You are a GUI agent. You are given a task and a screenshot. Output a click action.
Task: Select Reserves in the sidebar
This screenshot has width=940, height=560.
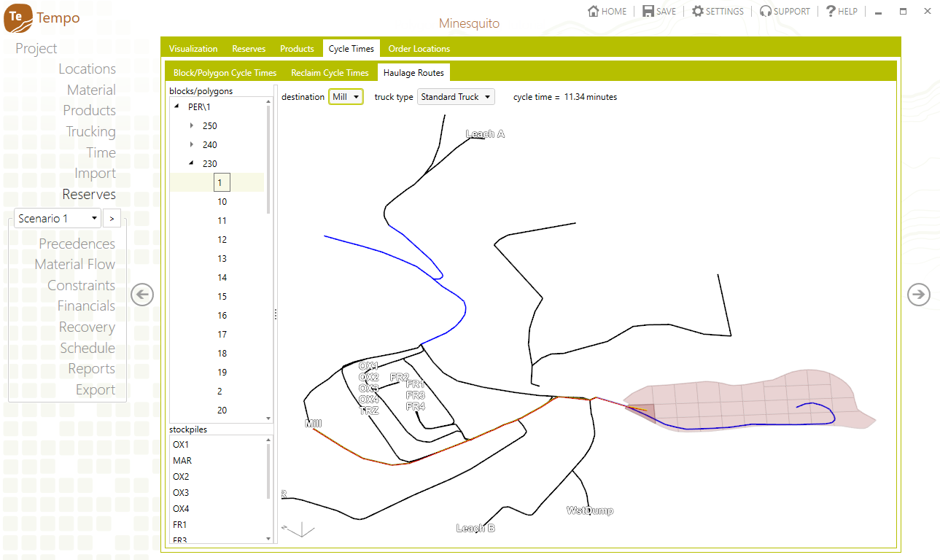click(x=89, y=195)
